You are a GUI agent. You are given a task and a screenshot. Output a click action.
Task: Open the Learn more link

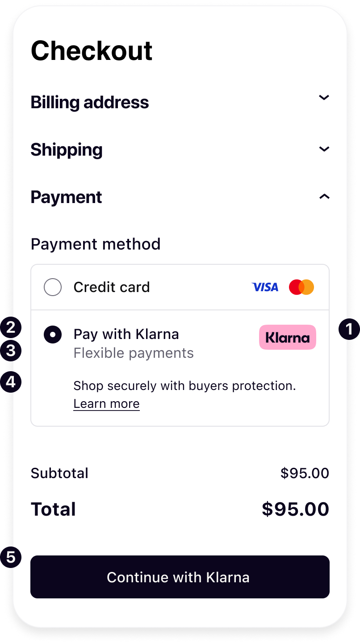point(107,404)
